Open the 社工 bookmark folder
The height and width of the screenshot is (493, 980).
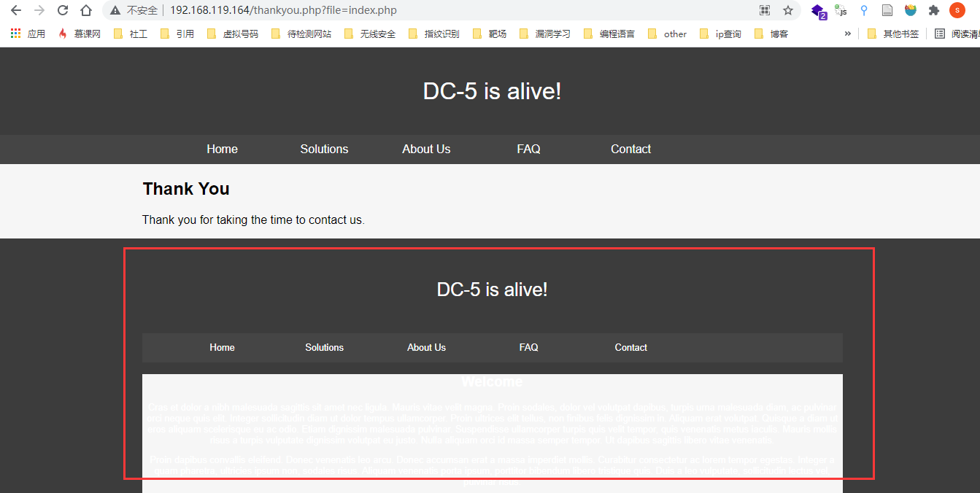pyautogui.click(x=131, y=34)
